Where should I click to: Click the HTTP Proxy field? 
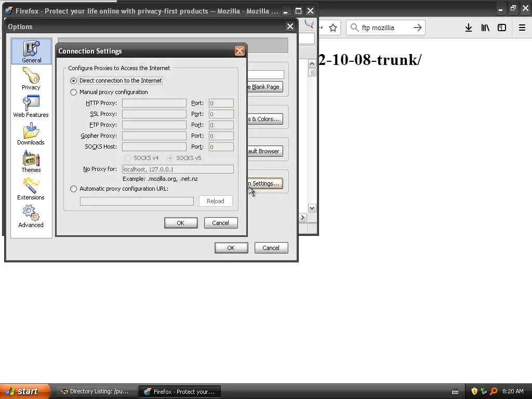[154, 103]
